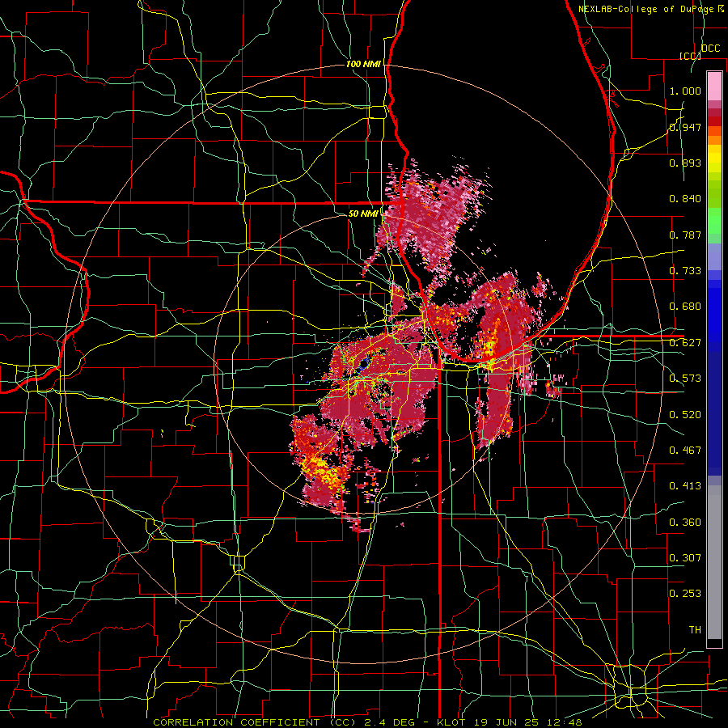The height and width of the screenshot is (728, 728).
Task: Click the 0.520 value on the color scale
Action: [x=685, y=415]
